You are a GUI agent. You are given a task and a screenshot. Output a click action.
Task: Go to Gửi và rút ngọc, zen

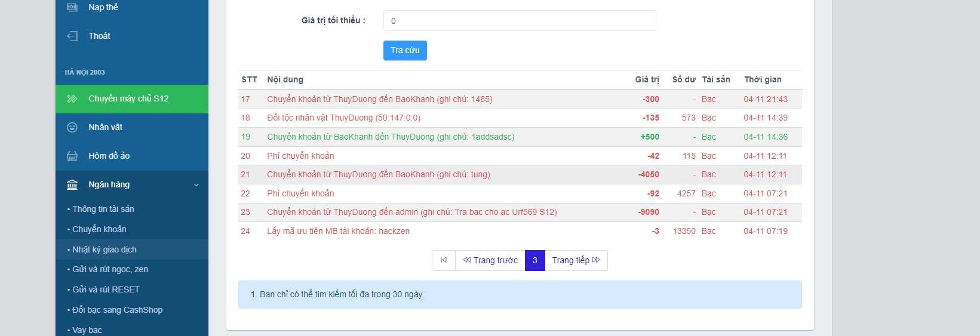click(x=110, y=269)
